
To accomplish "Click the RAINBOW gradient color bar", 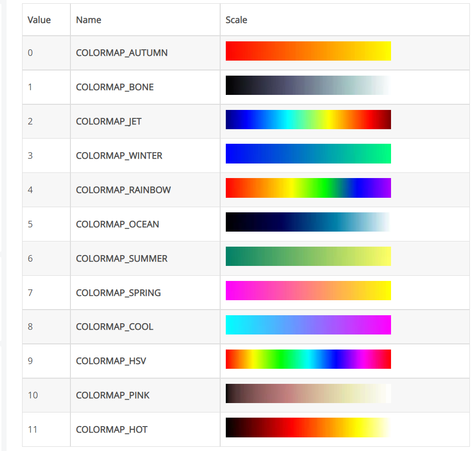I will [308, 188].
